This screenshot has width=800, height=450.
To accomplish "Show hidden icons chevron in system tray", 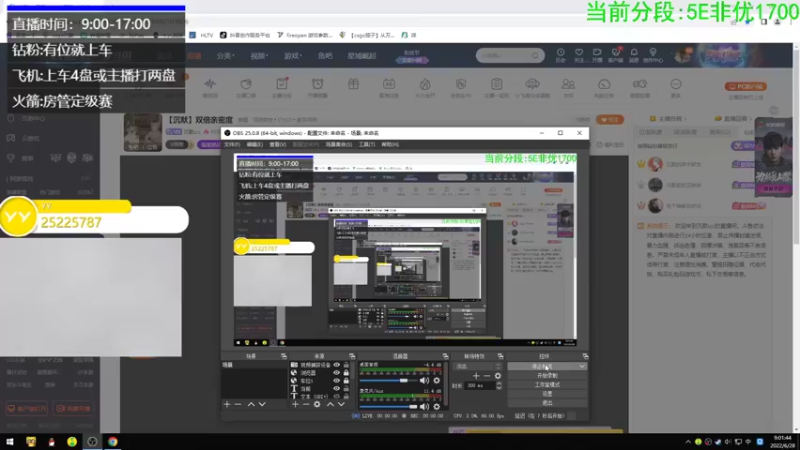I will coord(688,442).
